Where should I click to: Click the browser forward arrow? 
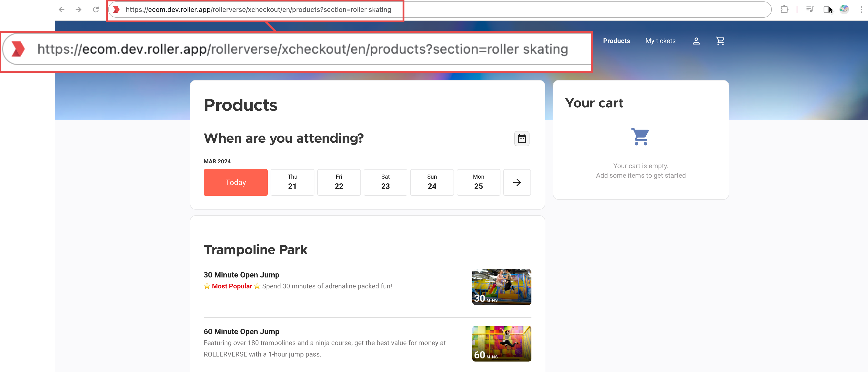(79, 10)
